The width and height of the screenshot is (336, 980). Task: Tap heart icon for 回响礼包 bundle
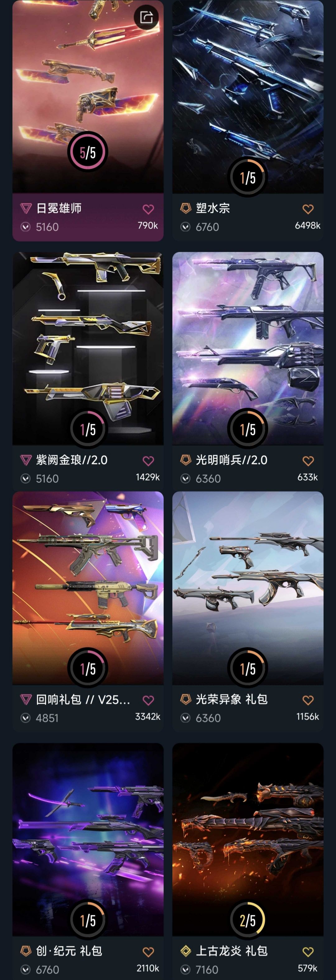coord(148,700)
